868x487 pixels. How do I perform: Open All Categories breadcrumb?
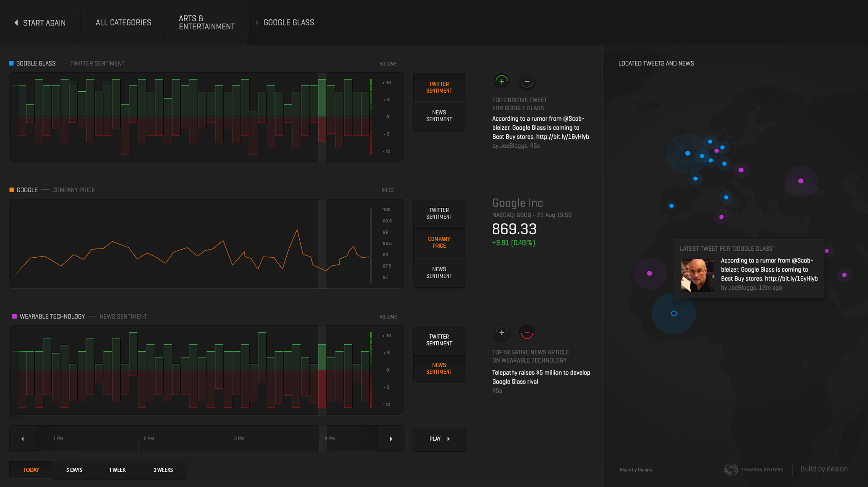123,22
